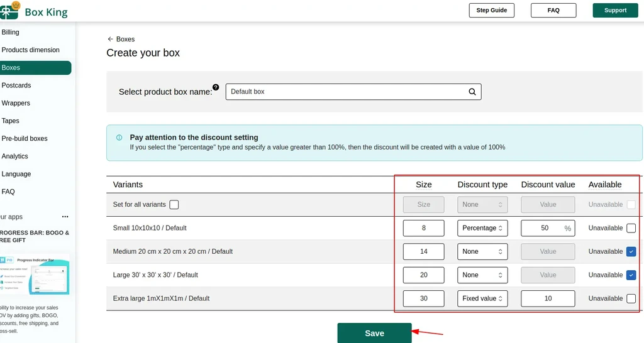
Task: Click the Available column header
Action: [605, 185]
